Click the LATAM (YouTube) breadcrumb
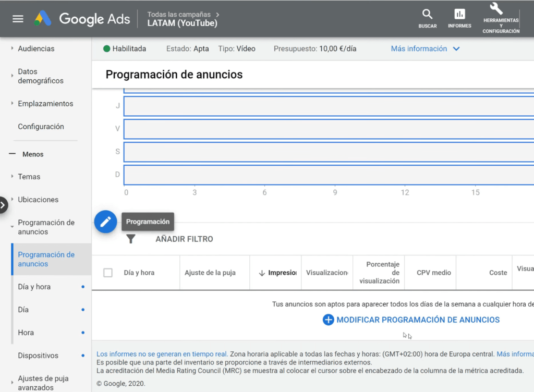The image size is (534, 392). 183,23
